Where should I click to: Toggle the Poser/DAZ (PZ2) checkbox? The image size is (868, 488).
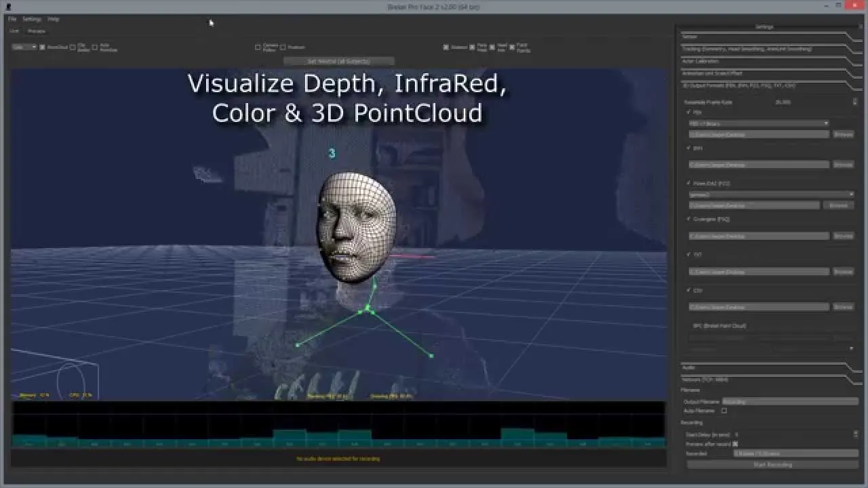690,183
